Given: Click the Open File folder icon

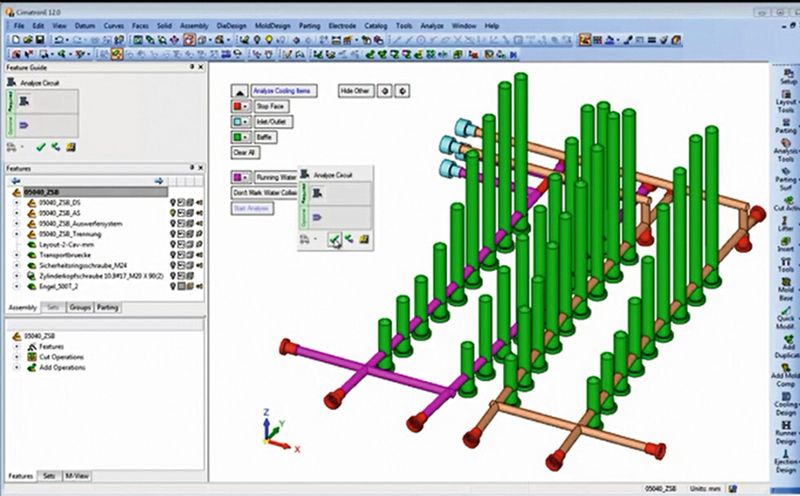Looking at the screenshot, I should [x=28, y=40].
